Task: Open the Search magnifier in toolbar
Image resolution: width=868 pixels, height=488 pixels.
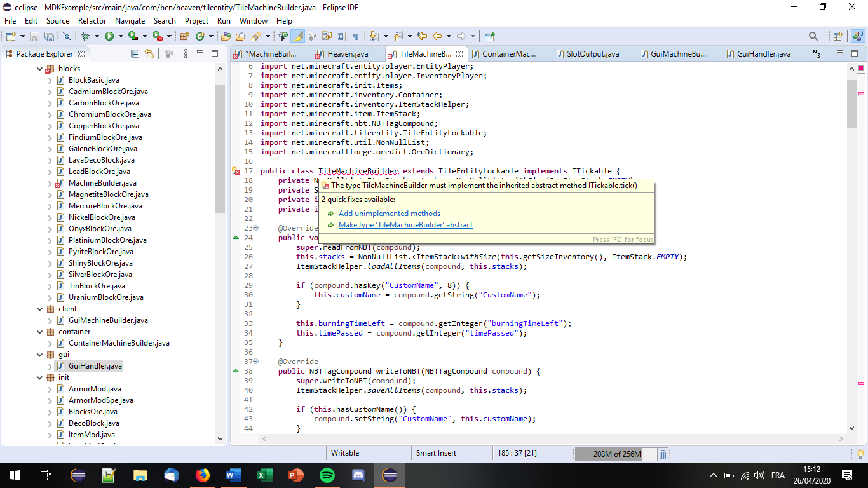Action: point(813,37)
